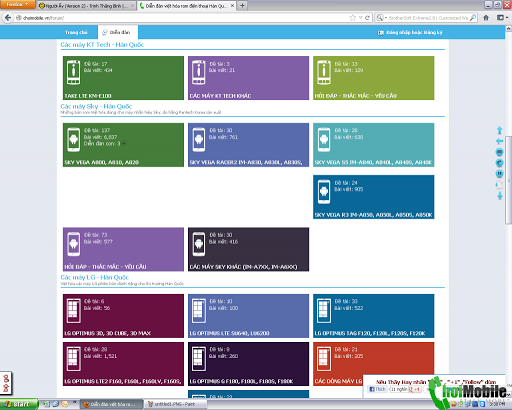Image resolution: width=512 pixels, height=410 pixels.
Task: Click phone icon on LG OPTIMUS TAG tile
Action: 324,311
